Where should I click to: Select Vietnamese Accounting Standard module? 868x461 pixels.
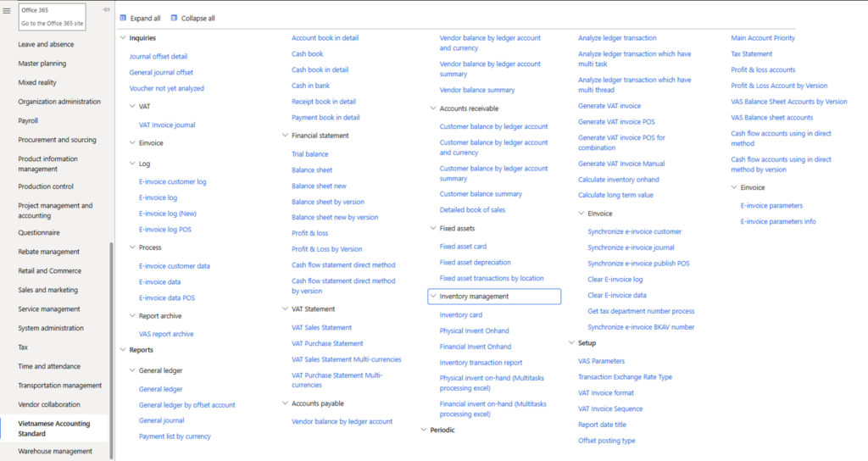pyautogui.click(x=53, y=428)
